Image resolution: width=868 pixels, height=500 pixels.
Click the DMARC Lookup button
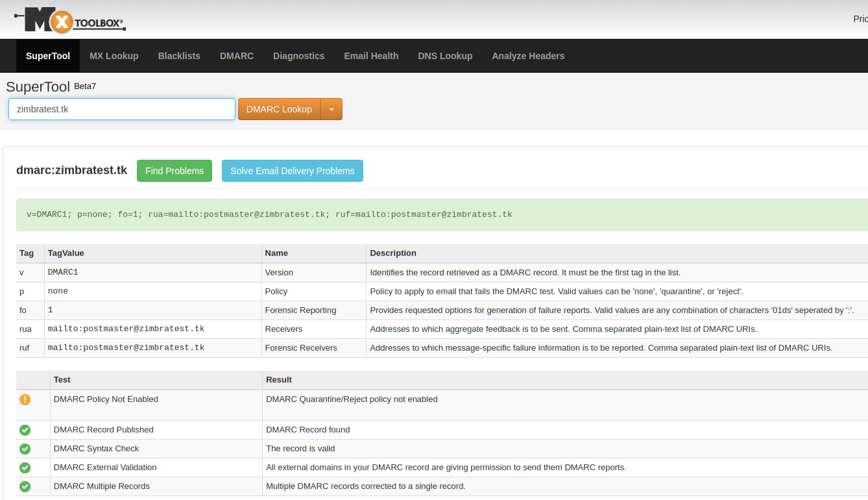[x=280, y=109]
